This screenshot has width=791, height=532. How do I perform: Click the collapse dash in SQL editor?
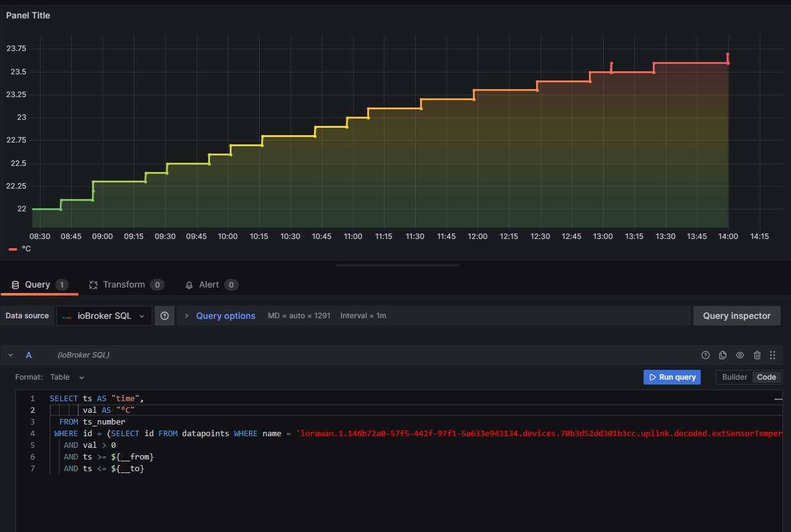778,399
